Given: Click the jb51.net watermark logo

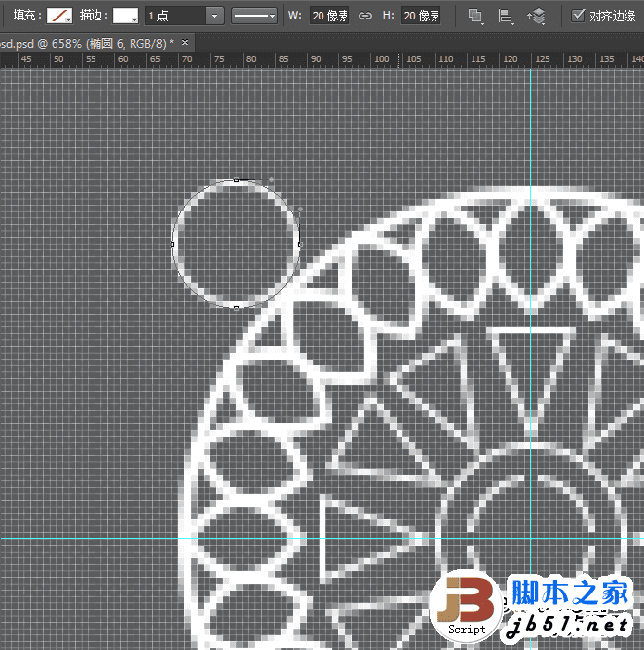Looking at the screenshot, I should tap(531, 607).
